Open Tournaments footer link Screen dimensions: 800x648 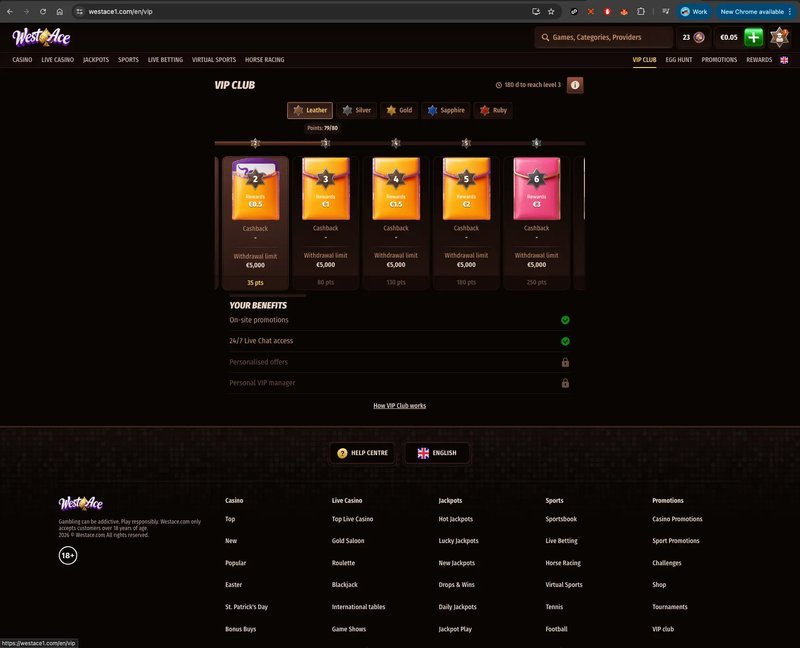pyautogui.click(x=669, y=607)
